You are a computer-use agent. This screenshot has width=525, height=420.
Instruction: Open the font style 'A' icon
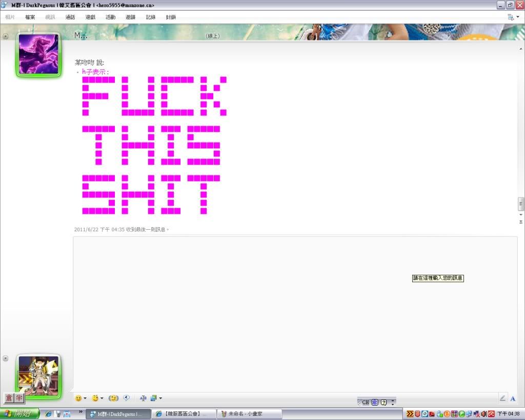pos(512,398)
